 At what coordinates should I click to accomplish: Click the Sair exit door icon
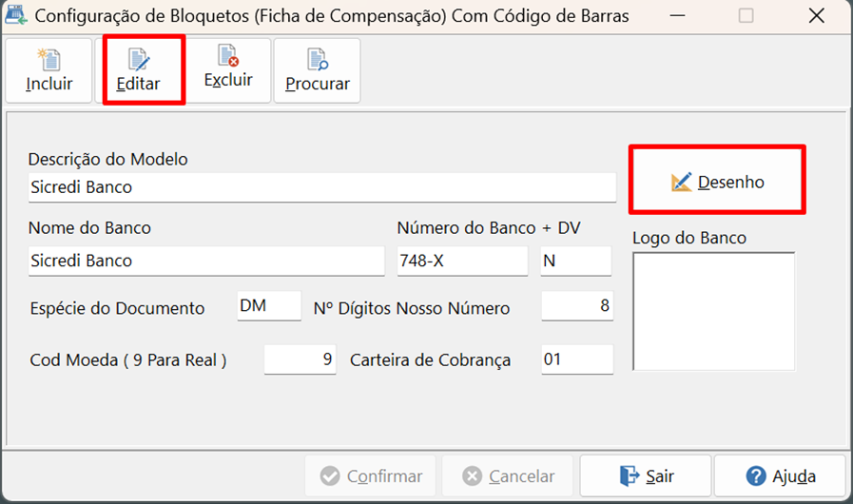[630, 475]
